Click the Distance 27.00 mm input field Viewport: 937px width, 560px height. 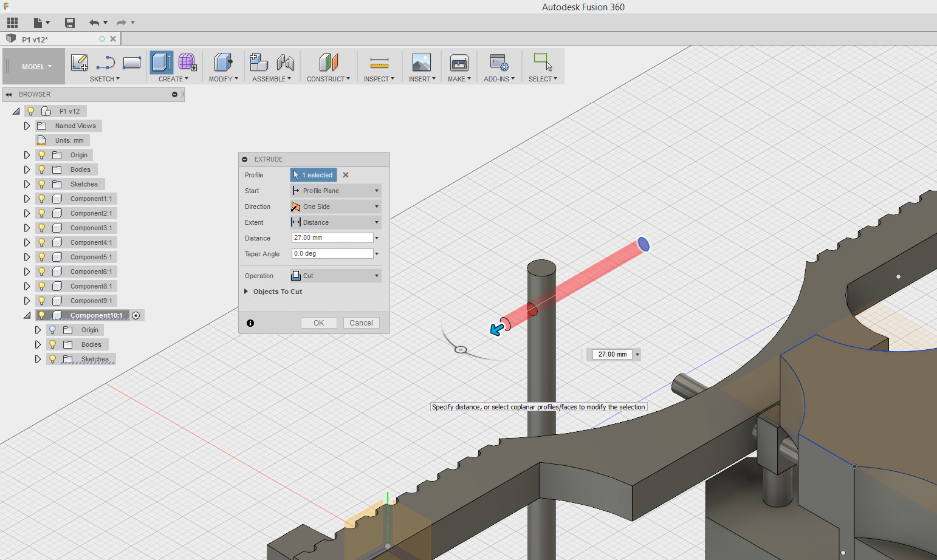[x=332, y=238]
